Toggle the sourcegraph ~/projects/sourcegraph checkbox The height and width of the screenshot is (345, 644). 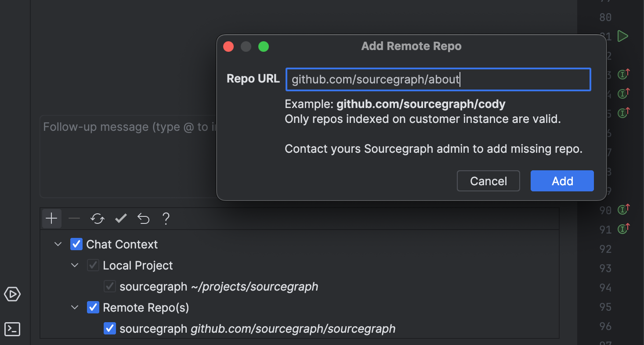[x=110, y=286]
